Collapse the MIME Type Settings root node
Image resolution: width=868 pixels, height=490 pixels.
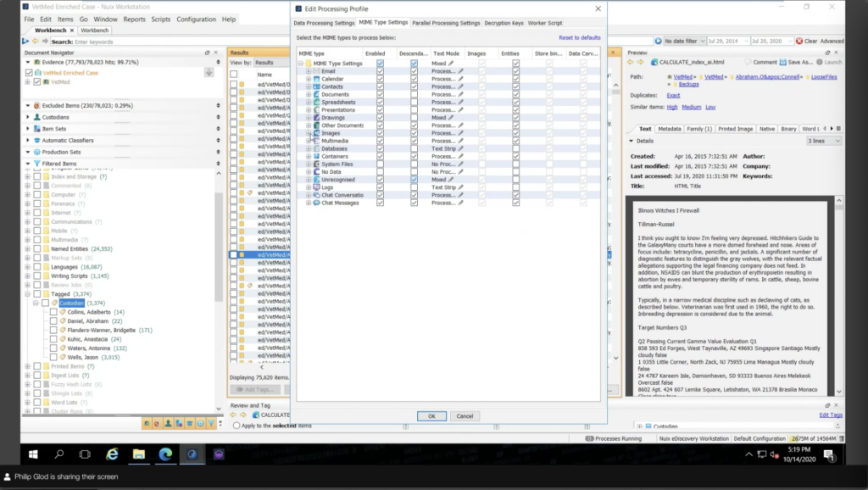tap(301, 63)
